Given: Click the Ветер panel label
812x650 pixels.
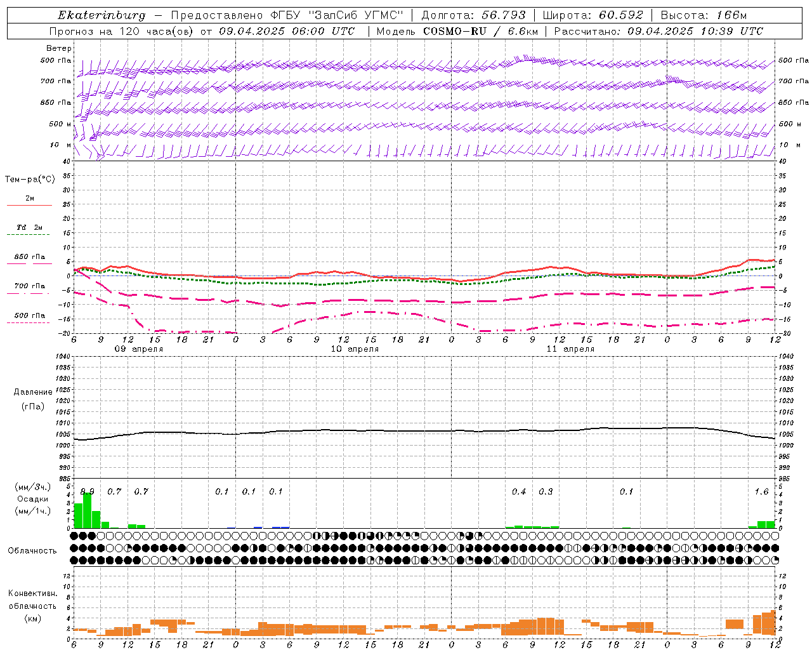Looking at the screenshot, I should (58, 48).
